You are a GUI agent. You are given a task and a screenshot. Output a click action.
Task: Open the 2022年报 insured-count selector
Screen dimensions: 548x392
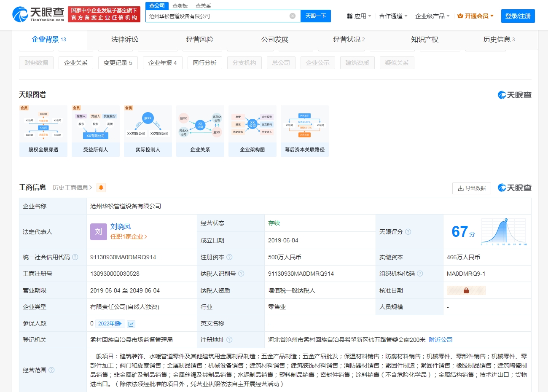[x=110, y=324]
